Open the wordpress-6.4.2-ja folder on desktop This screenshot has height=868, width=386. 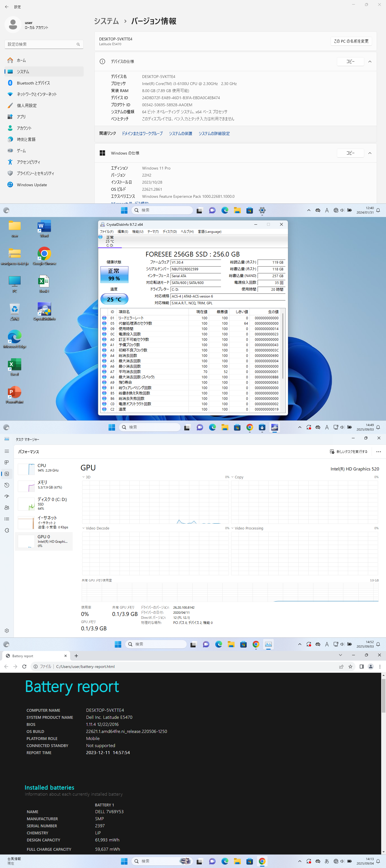point(14,256)
